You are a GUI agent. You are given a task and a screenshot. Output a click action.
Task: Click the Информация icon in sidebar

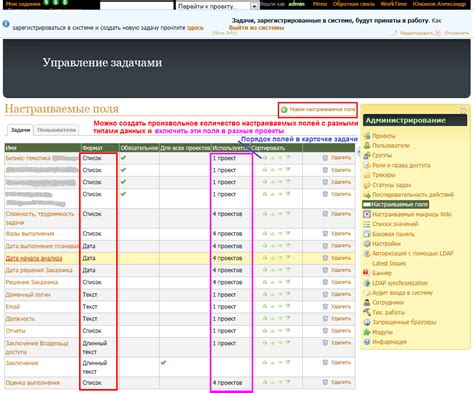[367, 342]
